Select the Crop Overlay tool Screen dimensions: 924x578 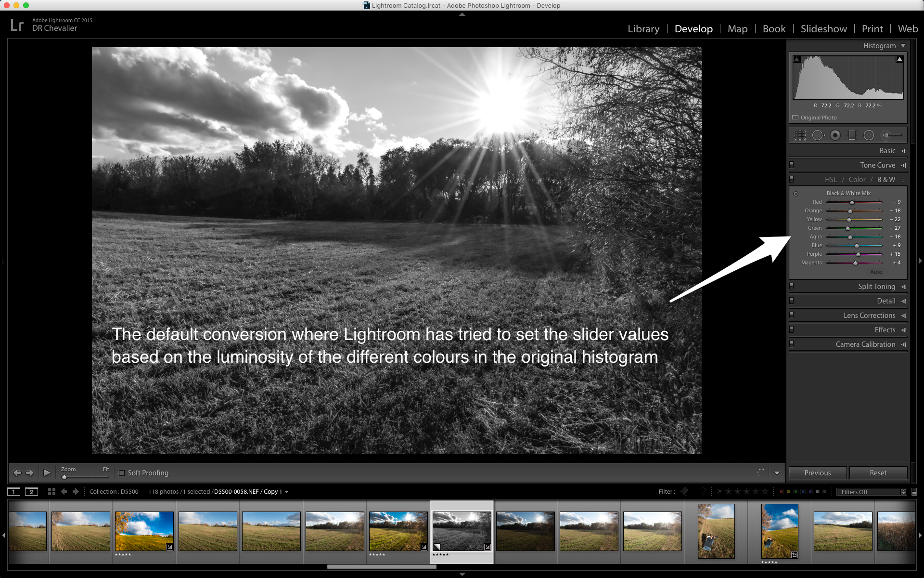pos(800,135)
